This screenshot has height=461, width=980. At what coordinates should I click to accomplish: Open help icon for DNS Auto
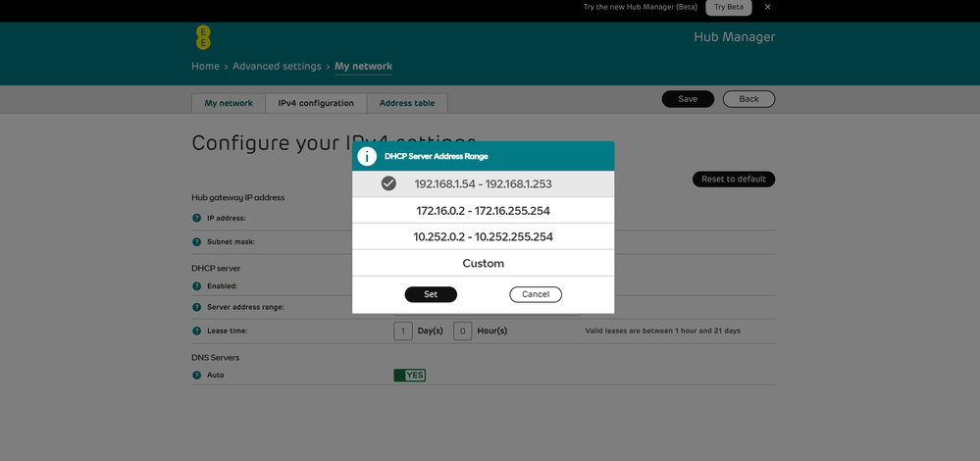tap(197, 376)
